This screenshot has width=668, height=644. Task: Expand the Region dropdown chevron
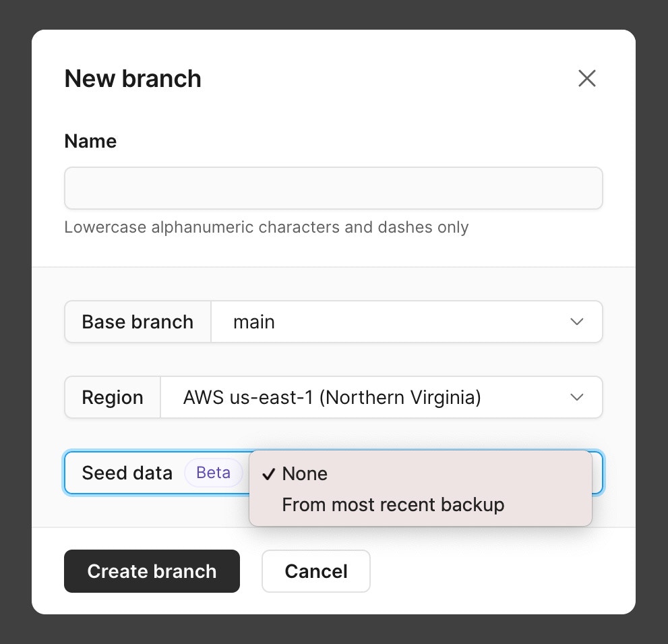point(576,397)
